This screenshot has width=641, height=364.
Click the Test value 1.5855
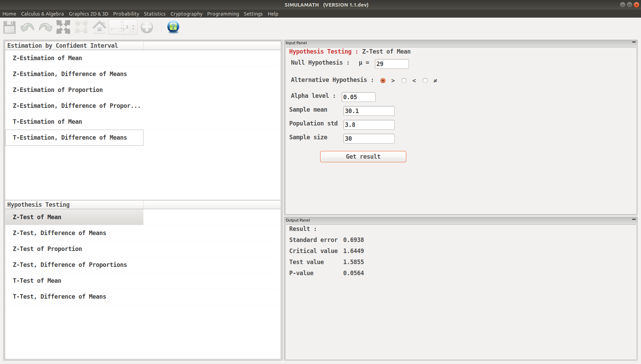354,262
